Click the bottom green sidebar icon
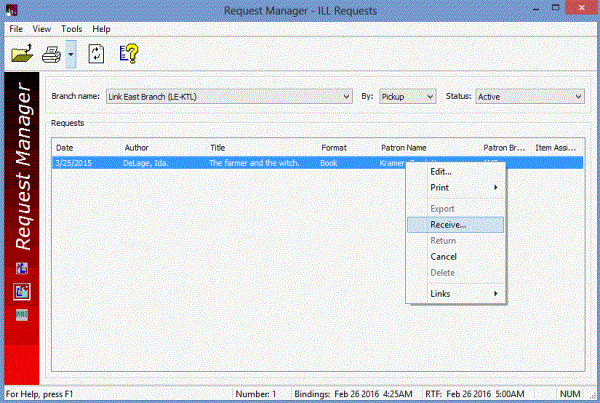 (x=21, y=313)
